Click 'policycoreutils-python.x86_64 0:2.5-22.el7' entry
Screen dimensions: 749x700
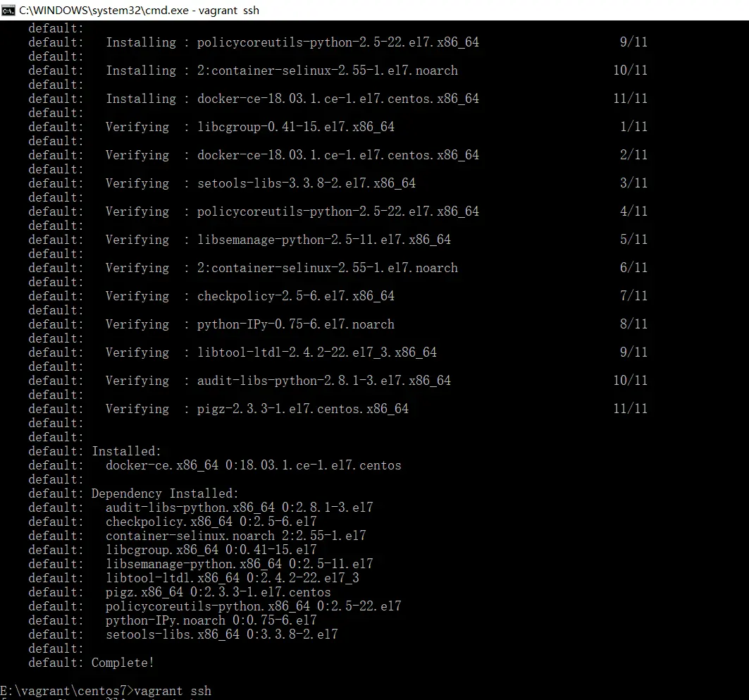coord(254,606)
